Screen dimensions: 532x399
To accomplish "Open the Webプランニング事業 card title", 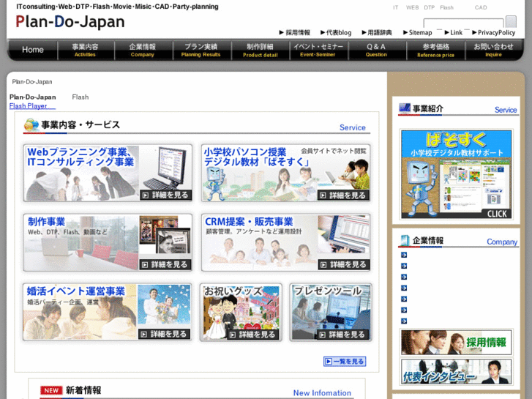I will point(80,157).
